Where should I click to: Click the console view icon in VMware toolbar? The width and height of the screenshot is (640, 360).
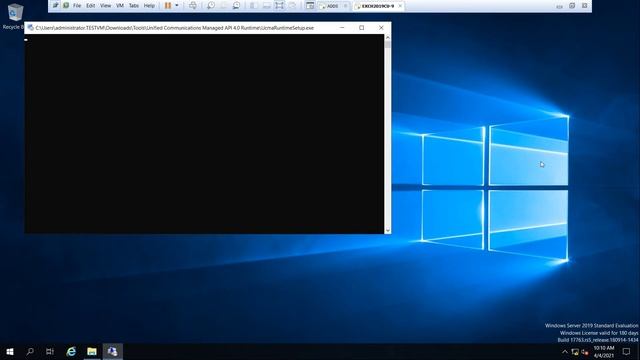click(310, 6)
